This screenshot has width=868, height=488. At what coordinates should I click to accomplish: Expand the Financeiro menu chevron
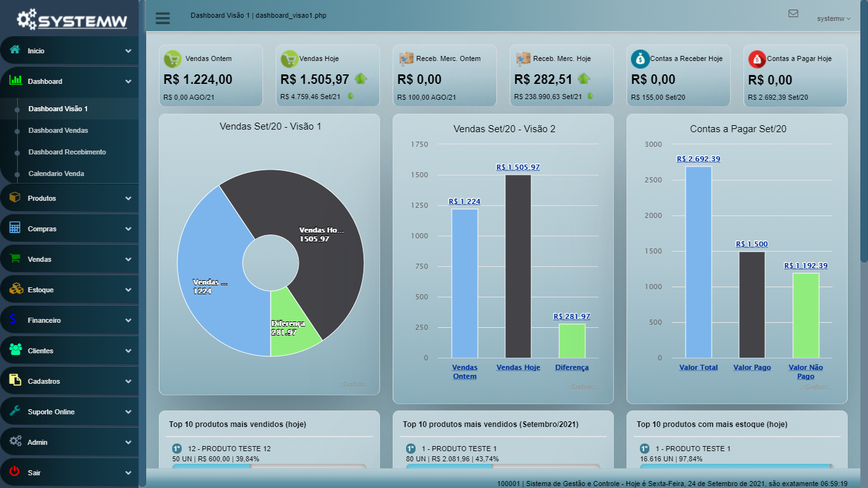(x=128, y=320)
